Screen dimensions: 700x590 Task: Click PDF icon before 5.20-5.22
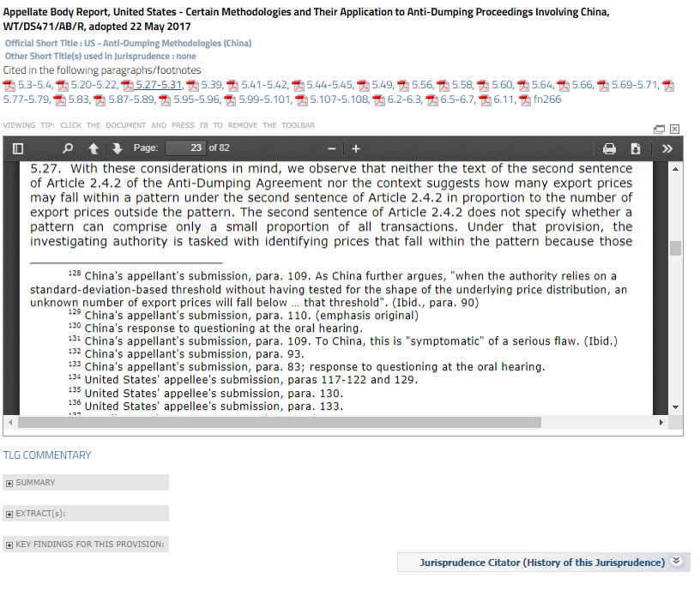tap(62, 85)
